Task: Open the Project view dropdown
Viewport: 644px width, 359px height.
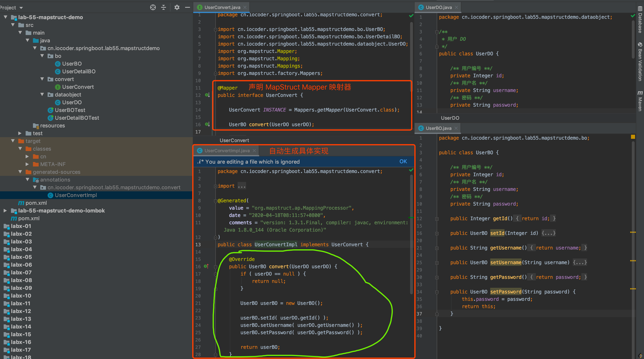Action: pos(21,8)
